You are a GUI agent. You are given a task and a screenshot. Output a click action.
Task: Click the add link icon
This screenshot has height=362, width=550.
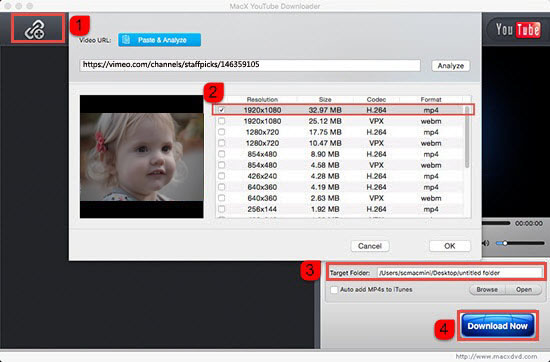point(35,29)
